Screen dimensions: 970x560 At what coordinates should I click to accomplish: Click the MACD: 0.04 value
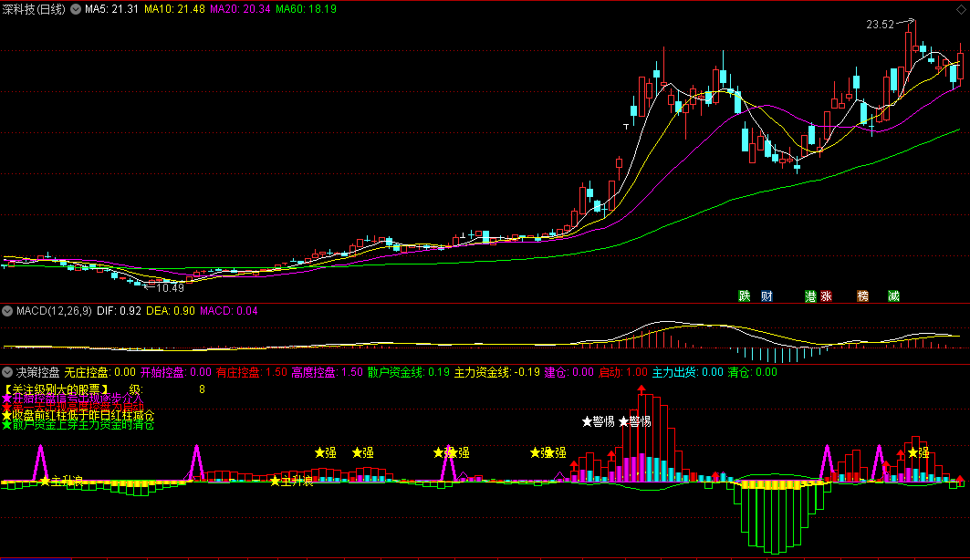(x=228, y=311)
